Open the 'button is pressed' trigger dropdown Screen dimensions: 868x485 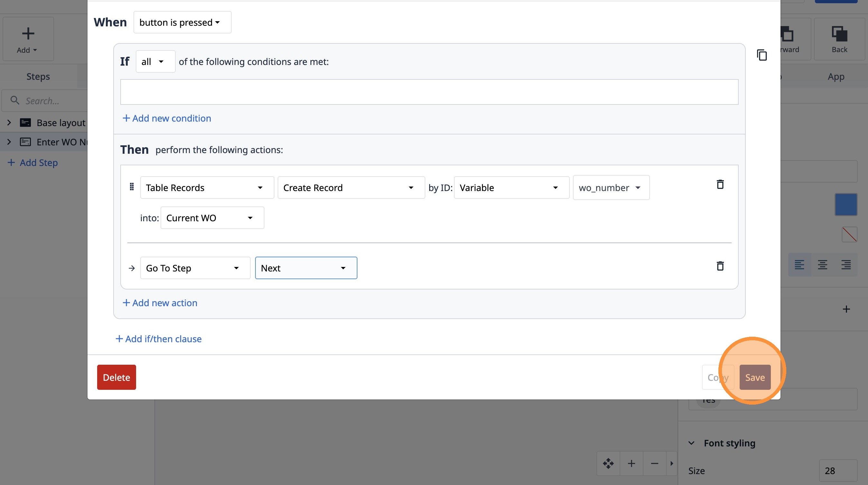[182, 22]
